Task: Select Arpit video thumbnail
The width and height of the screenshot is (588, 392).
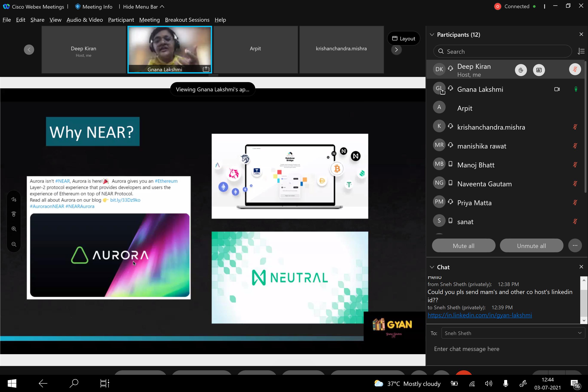Action: (x=256, y=49)
